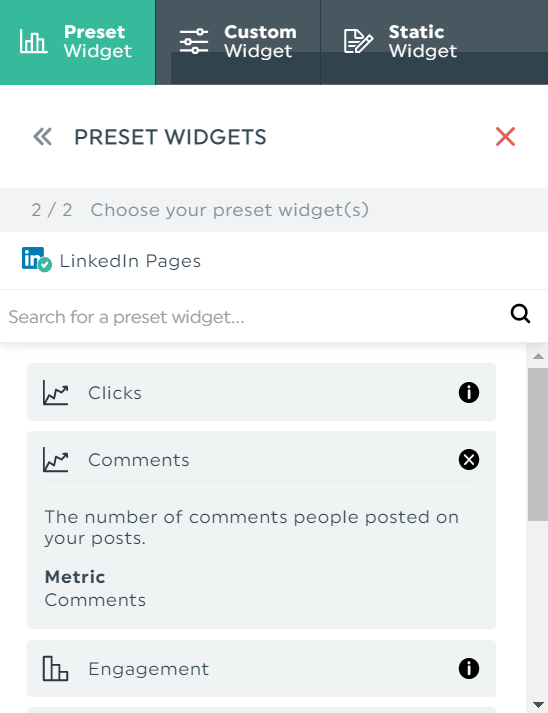Screen dimensions: 548x713
Task: Focus the preset widget search field
Action: click(255, 316)
